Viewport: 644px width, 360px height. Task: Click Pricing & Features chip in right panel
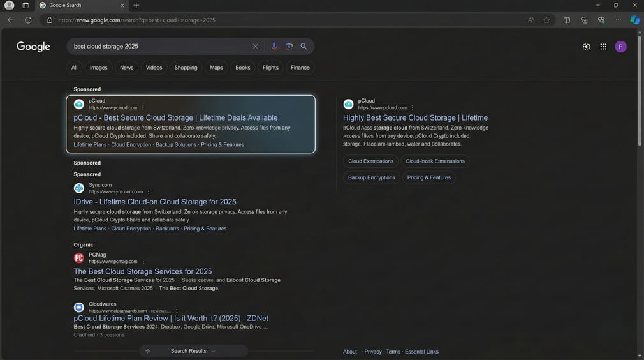click(428, 177)
